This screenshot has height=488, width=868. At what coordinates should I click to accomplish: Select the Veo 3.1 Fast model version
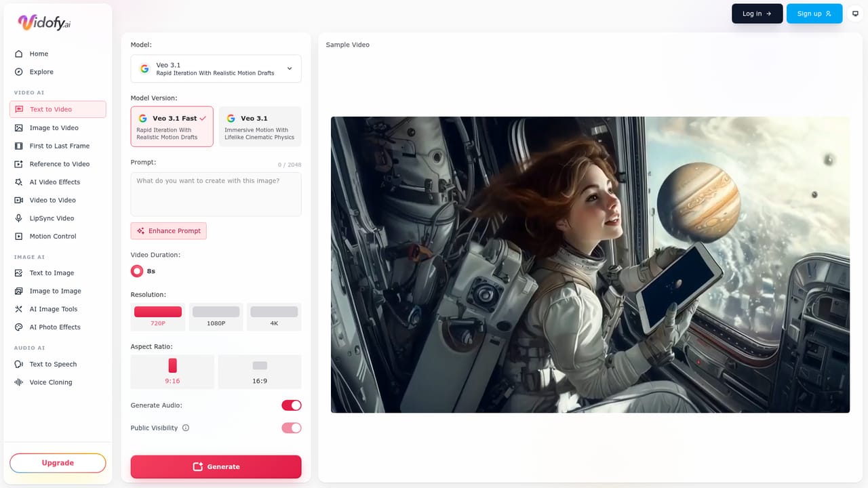(172, 127)
